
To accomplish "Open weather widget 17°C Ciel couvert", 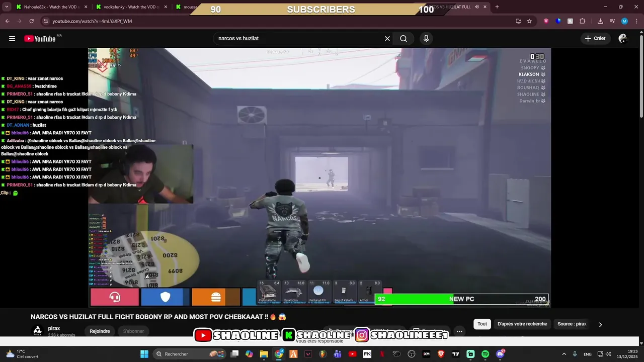I will [x=21, y=354].
